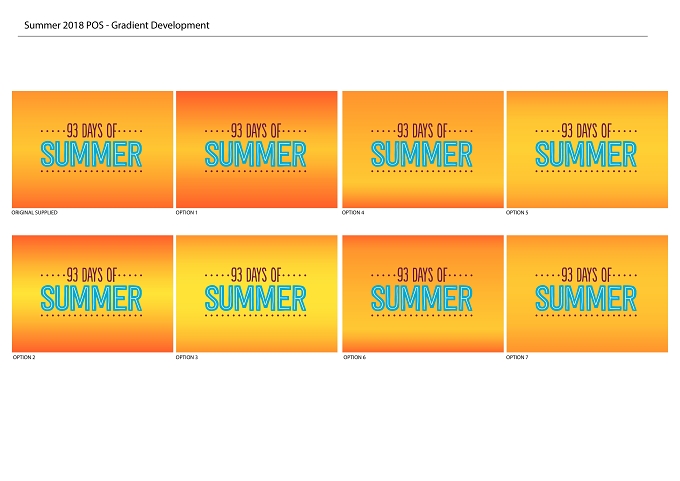This screenshot has width=680, height=481.
Task: Click the OPTION 4 caption label
Action: [353, 213]
